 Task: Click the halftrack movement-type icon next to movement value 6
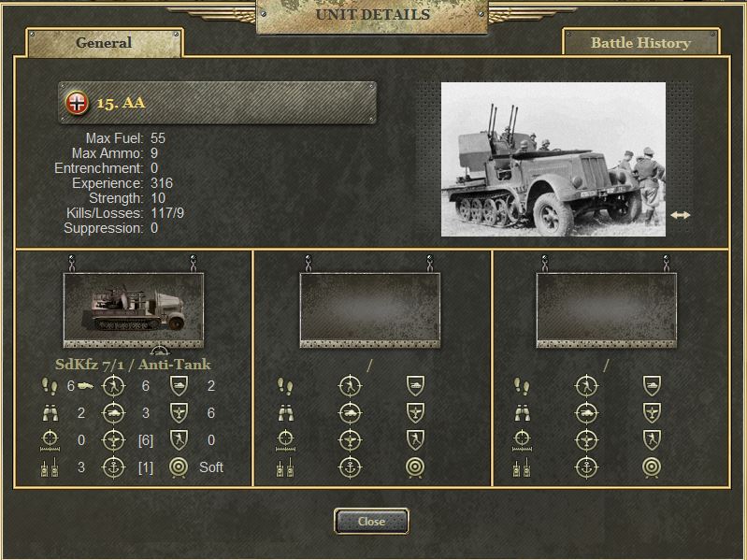(85, 386)
